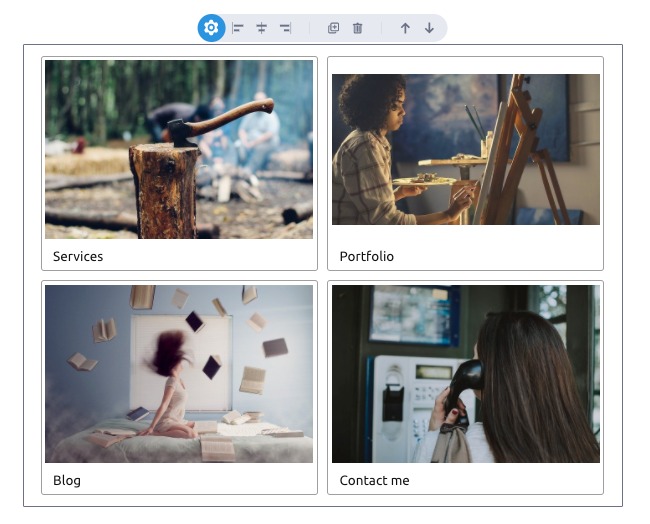The width and height of the screenshot is (650, 524).
Task: Align the block to the right
Action: 286,28
